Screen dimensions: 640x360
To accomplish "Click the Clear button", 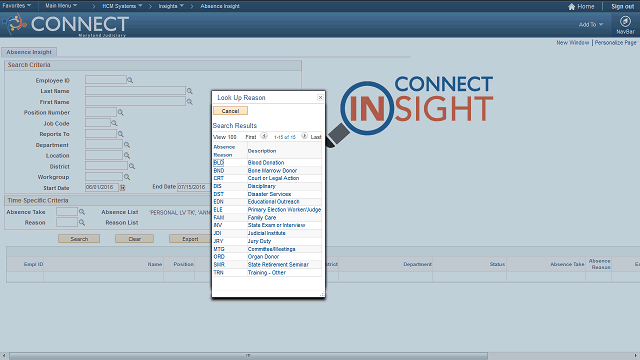I will click(x=134, y=239).
